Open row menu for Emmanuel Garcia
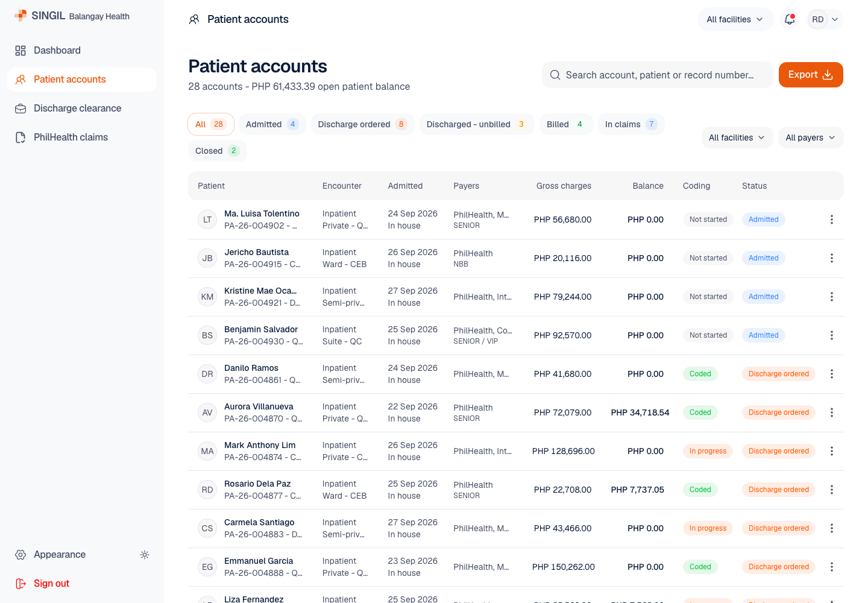This screenshot has width=868, height=603. tap(832, 567)
